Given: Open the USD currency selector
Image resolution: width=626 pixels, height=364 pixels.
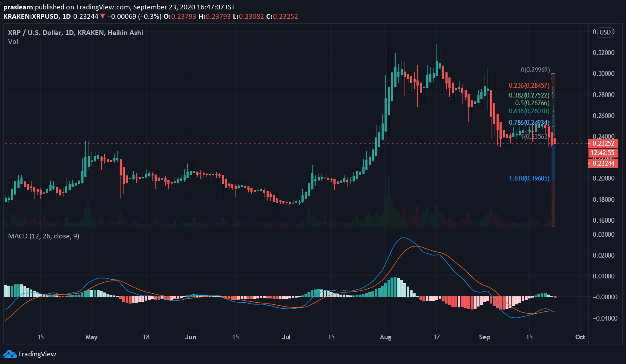Looking at the screenshot, I should point(605,32).
